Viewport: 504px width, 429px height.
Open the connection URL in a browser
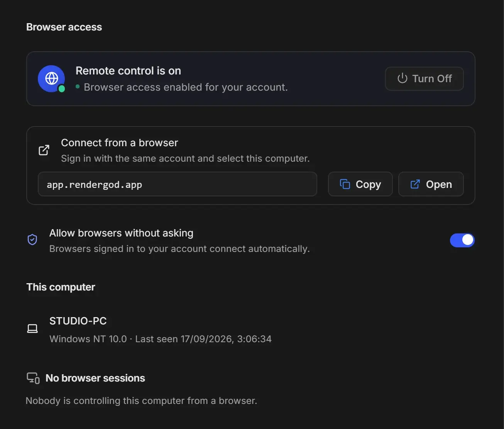(x=431, y=184)
